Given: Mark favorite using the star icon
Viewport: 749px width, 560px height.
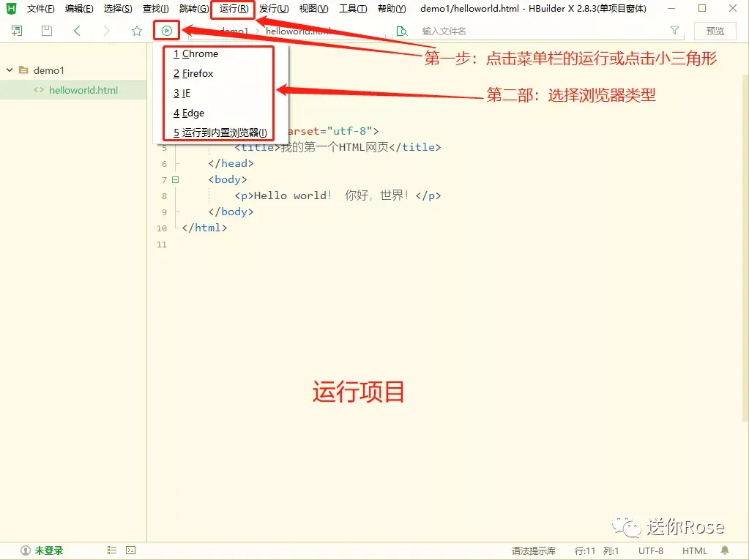Looking at the screenshot, I should [x=135, y=31].
